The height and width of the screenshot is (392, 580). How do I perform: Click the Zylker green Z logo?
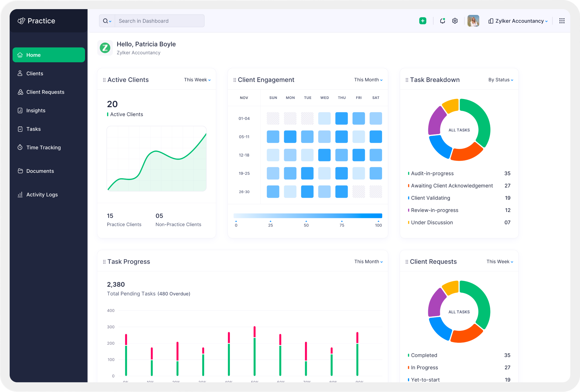pos(105,48)
